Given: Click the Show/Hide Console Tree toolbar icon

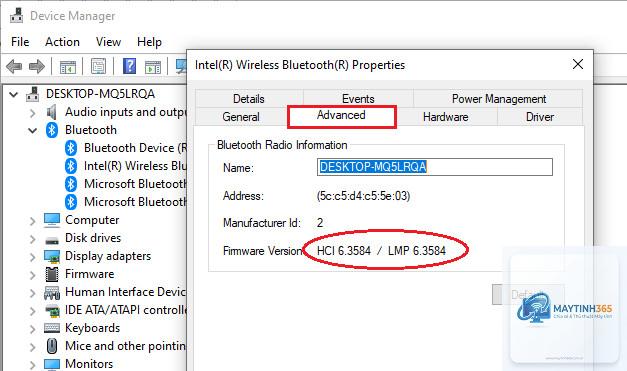Looking at the screenshot, I should 68,66.
